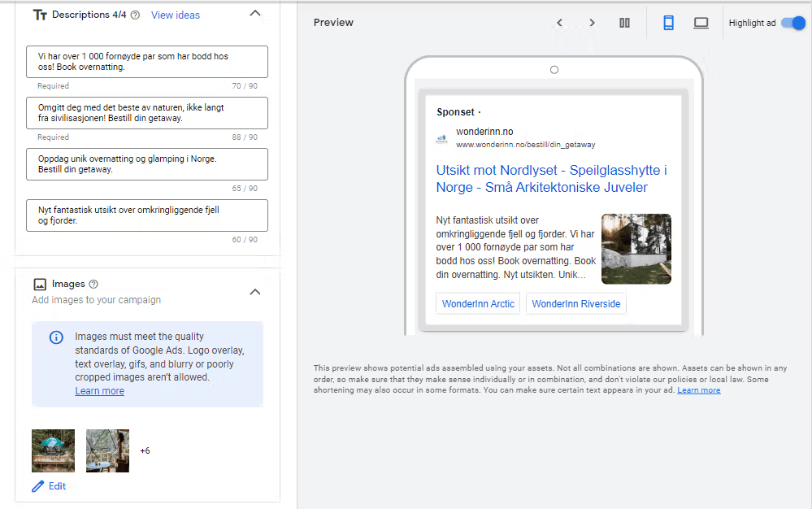Collapse the Descriptions section
The height and width of the screenshot is (509, 812).
[254, 14]
